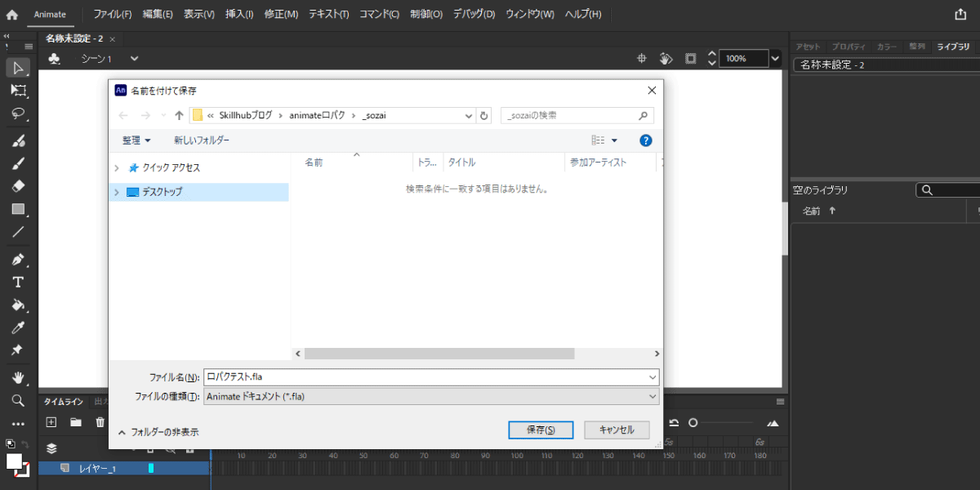Click the _sozaiの検索 search box
This screenshot has width=980, height=490.
click(577, 116)
